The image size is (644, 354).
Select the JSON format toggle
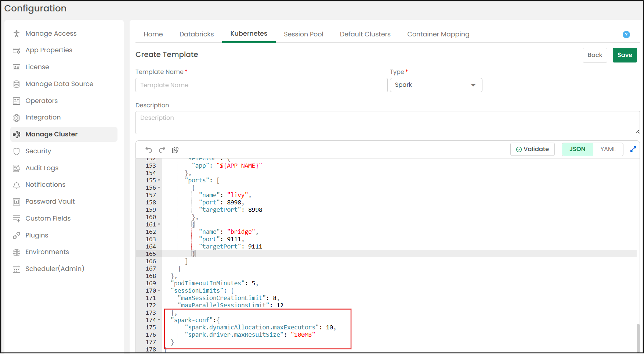click(x=577, y=149)
